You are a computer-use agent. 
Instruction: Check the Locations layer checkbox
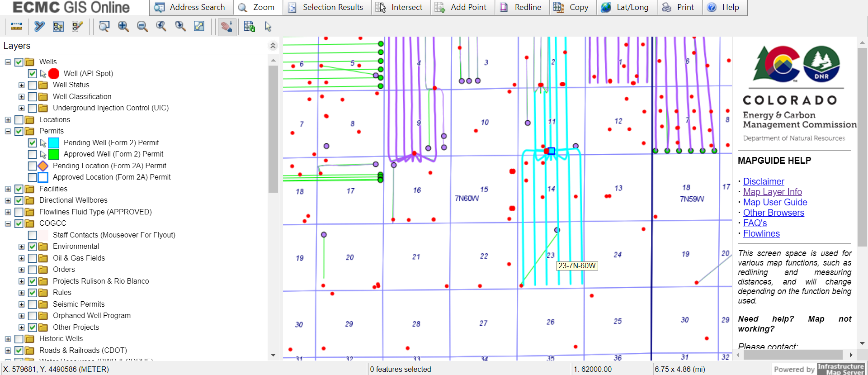[19, 120]
